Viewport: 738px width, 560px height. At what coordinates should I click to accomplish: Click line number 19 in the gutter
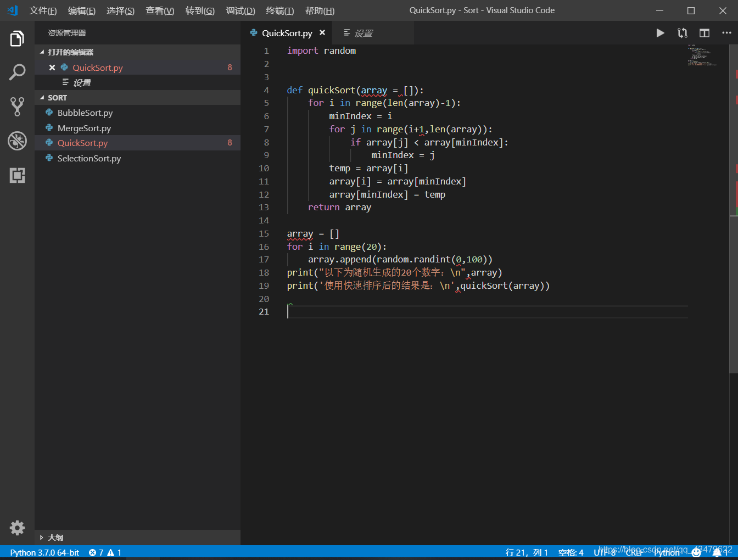pos(264,286)
